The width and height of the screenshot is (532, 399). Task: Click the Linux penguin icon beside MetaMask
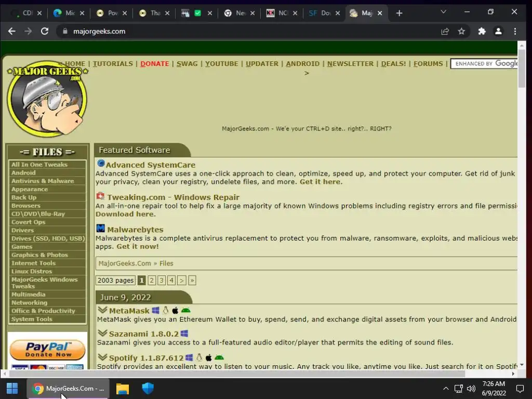[x=166, y=310]
